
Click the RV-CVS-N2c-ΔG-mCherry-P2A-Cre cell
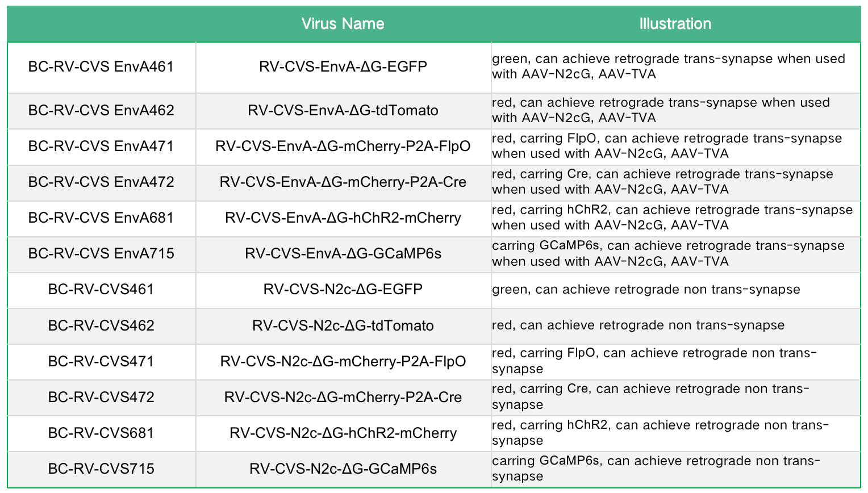[x=343, y=398]
